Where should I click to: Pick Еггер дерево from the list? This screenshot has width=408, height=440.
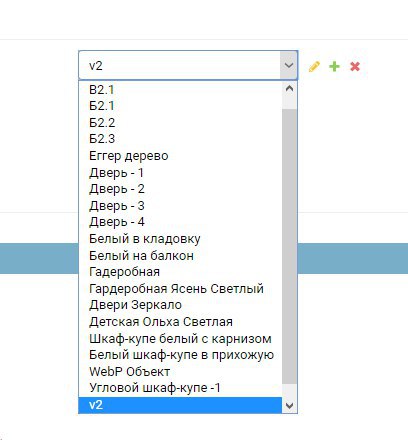pyautogui.click(x=180, y=156)
